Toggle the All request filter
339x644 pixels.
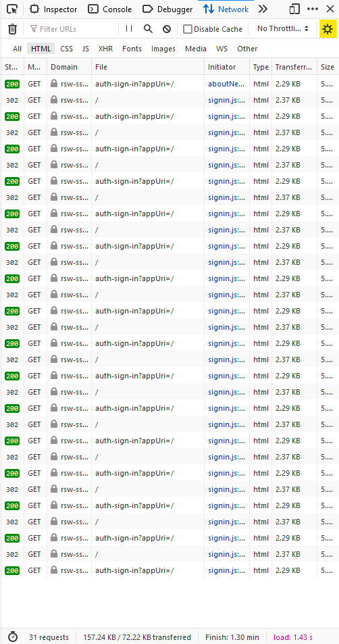(17, 49)
